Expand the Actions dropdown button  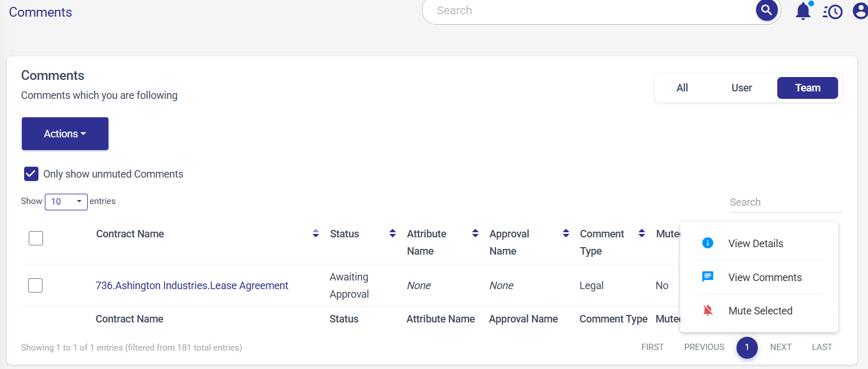tap(65, 134)
